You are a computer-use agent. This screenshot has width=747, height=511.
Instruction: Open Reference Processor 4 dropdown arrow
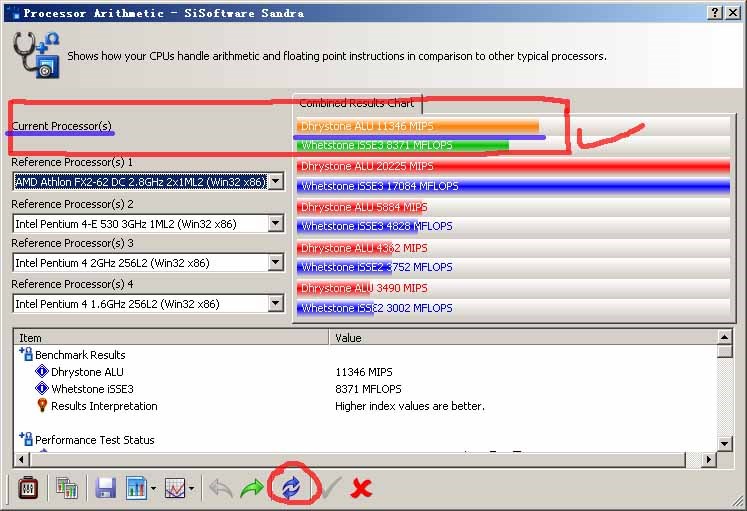276,303
